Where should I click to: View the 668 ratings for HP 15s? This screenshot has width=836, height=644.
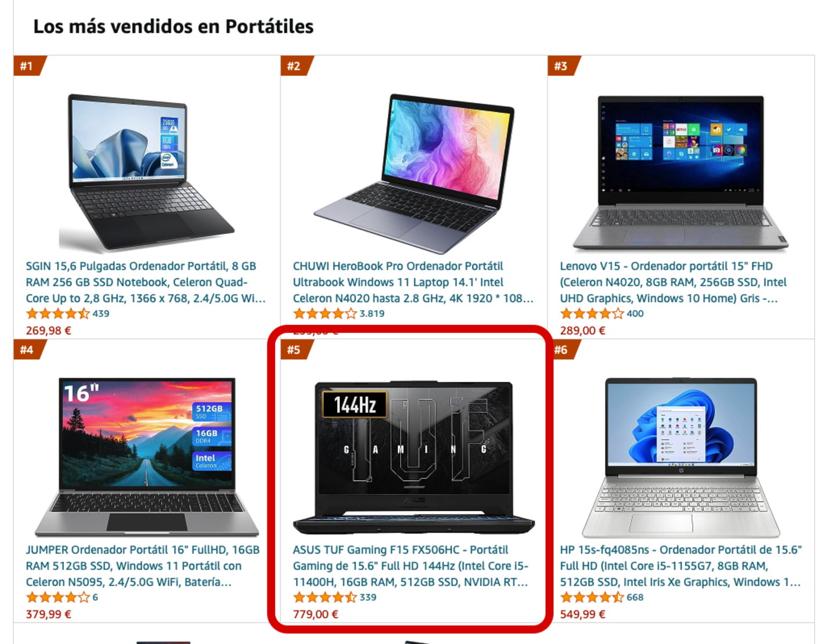pos(601,598)
